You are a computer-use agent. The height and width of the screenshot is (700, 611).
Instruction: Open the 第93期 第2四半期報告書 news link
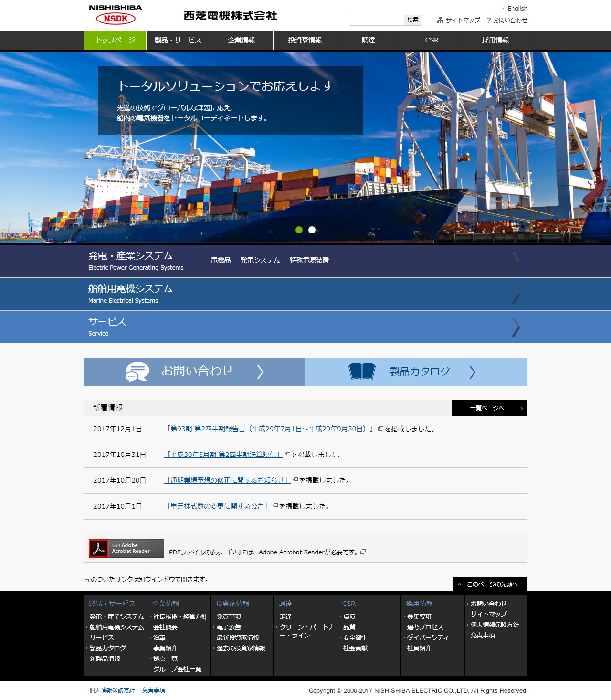point(270,429)
